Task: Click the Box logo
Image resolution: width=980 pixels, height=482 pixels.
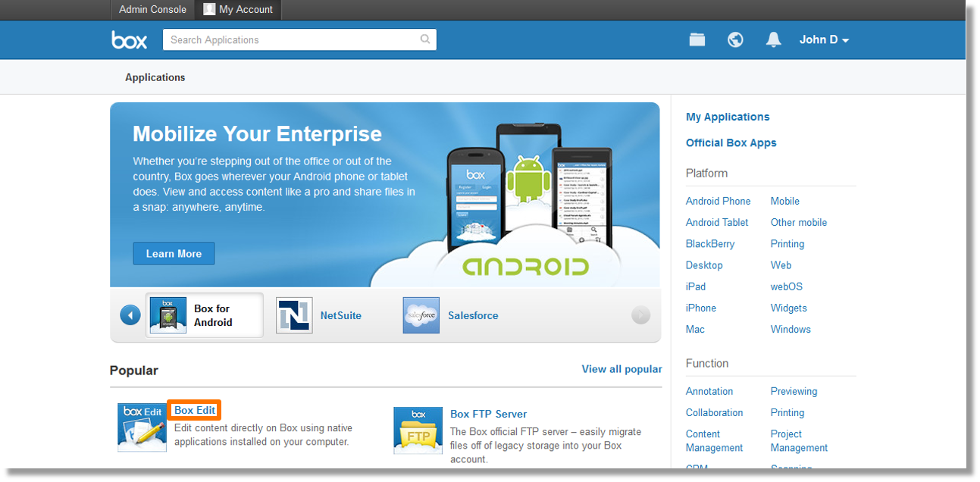Action: (130, 39)
